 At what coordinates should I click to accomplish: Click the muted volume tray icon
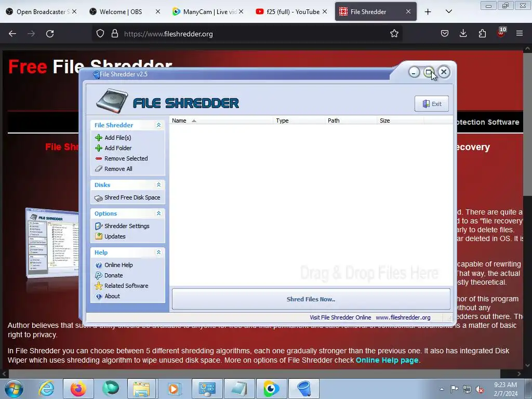click(x=480, y=389)
